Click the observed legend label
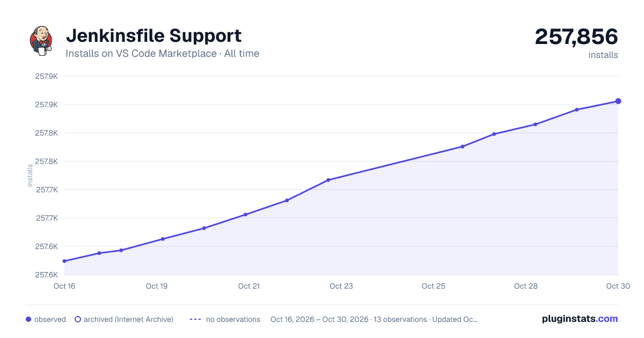 50,319
